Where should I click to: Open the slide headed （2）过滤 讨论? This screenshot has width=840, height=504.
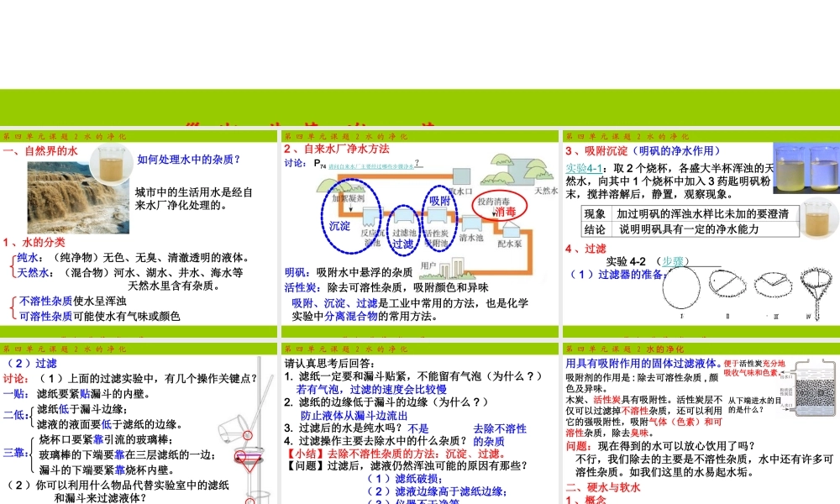139,423
